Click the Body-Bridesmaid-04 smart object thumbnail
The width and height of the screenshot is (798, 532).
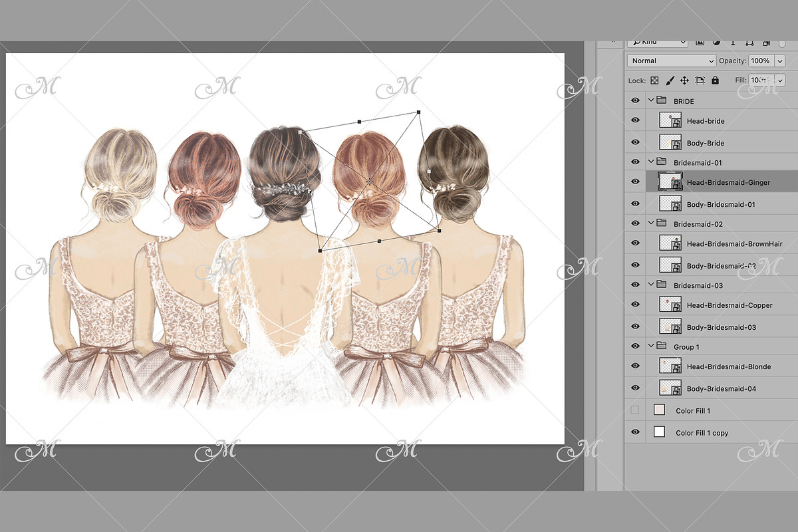(670, 388)
